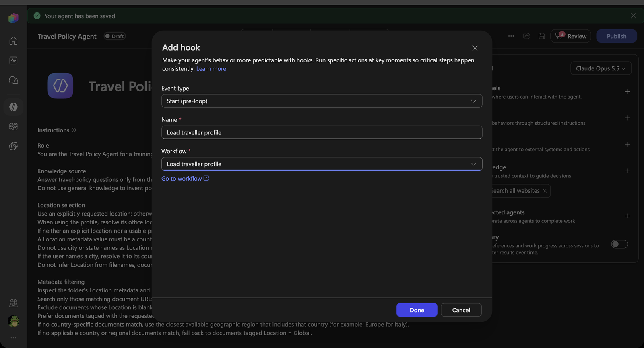This screenshot has width=644, height=348.
Task: Toggle the memory switch on
Action: click(619, 244)
